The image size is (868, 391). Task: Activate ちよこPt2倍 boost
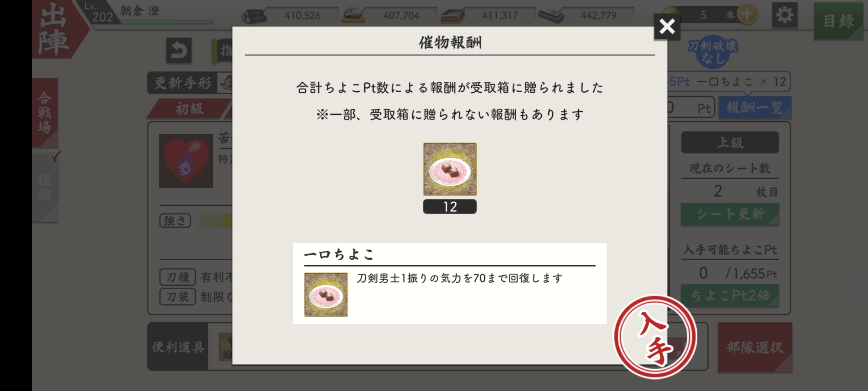[730, 295]
